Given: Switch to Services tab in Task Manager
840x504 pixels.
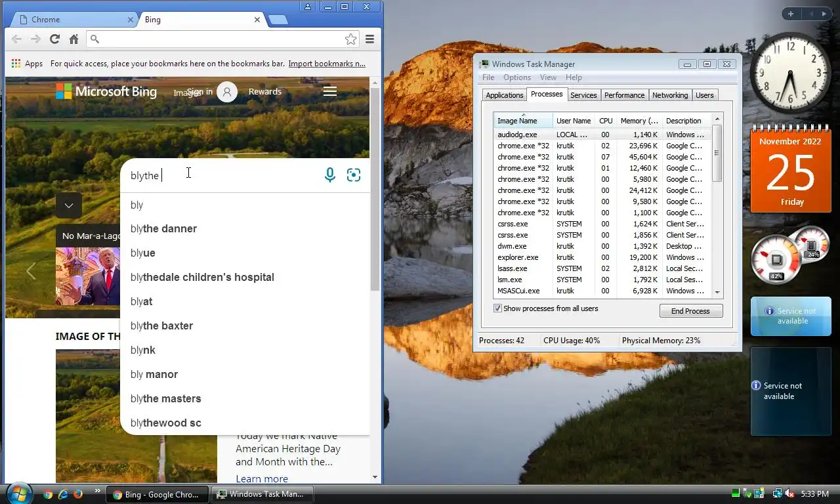Looking at the screenshot, I should point(583,95).
